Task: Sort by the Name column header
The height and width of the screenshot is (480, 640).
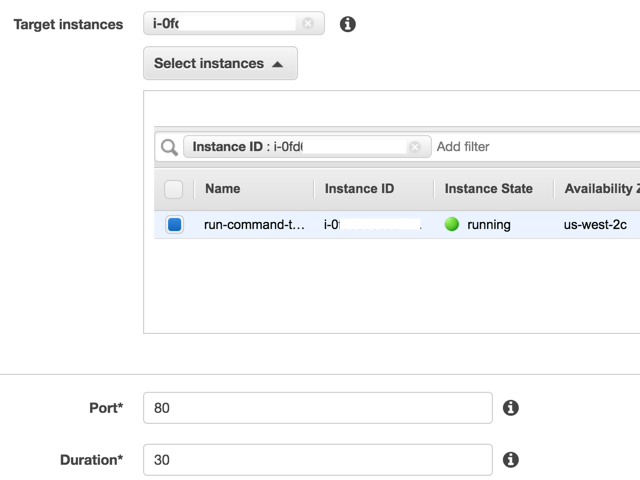Action: pos(222,188)
